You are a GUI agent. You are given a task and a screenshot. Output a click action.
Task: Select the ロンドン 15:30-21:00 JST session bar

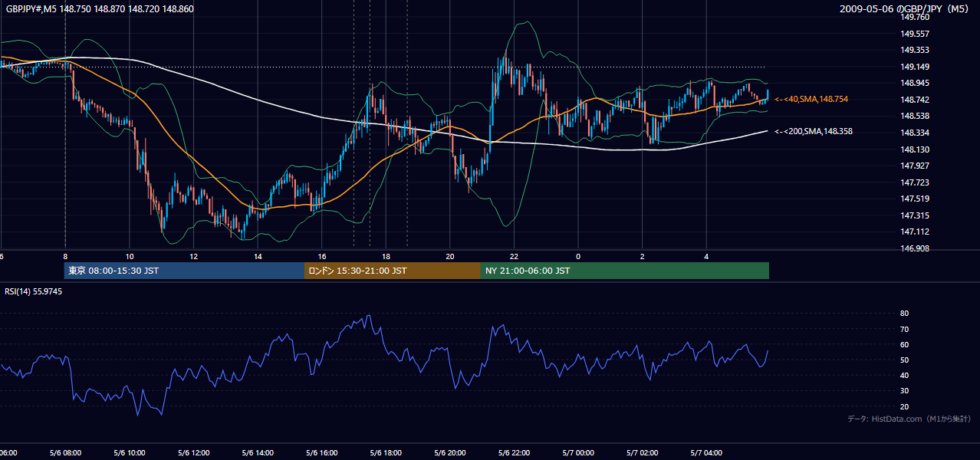pyautogui.click(x=393, y=271)
